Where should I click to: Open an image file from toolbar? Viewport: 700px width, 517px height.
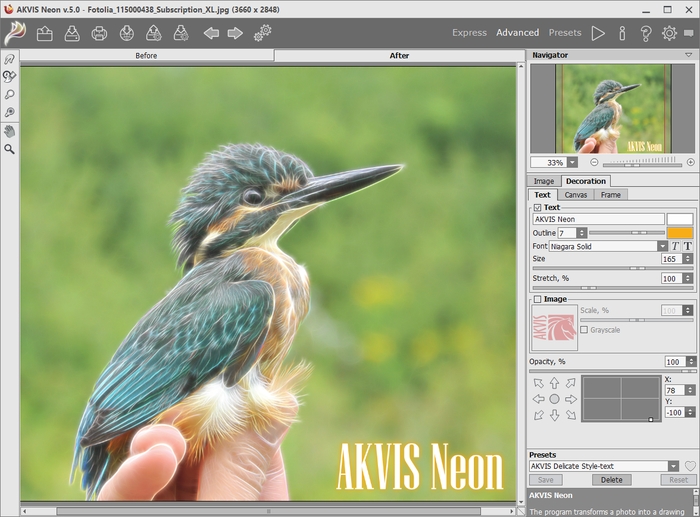coord(45,33)
